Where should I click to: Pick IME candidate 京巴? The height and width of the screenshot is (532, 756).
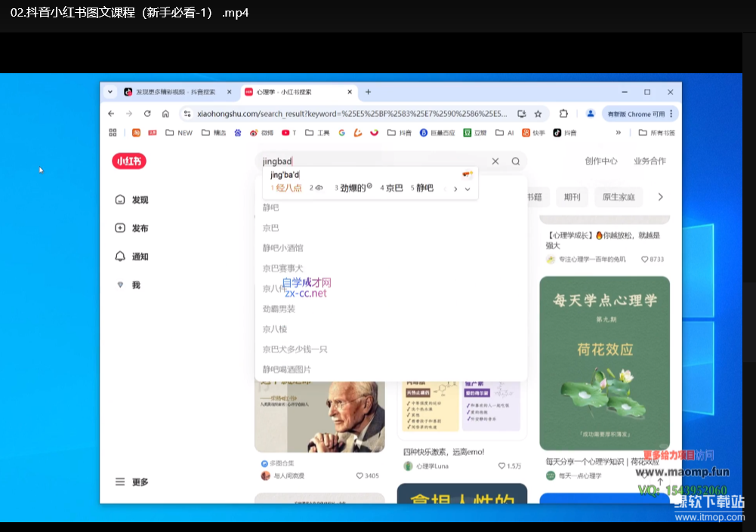tap(391, 188)
